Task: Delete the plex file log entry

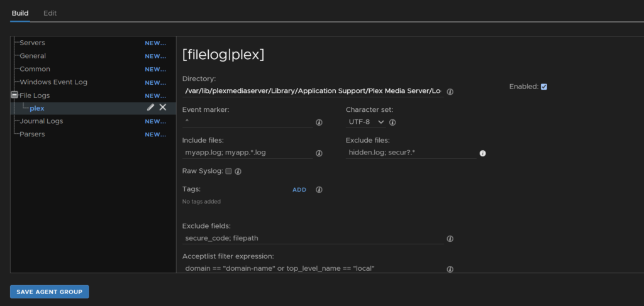Action: pyautogui.click(x=163, y=107)
